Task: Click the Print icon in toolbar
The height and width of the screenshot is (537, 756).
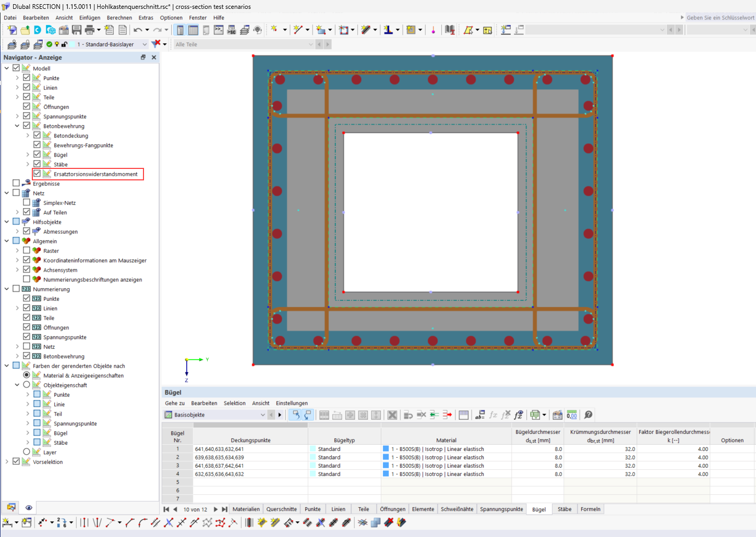Action: point(89,30)
